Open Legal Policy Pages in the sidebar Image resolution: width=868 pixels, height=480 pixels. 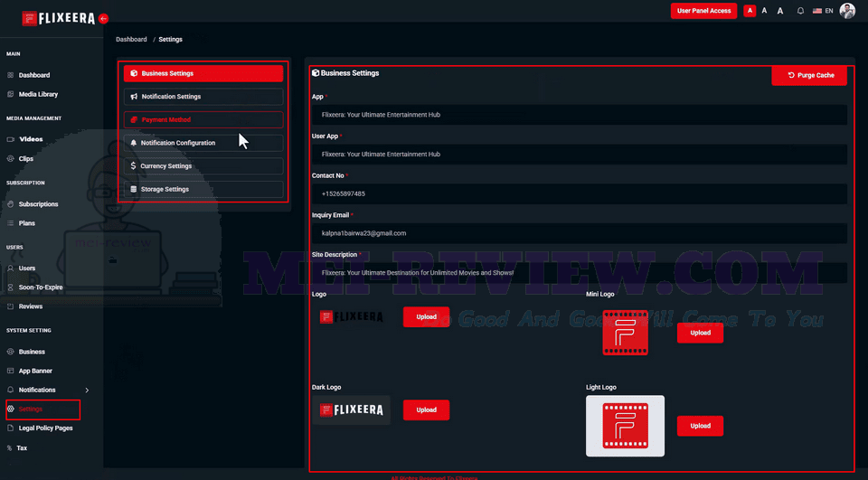45,428
